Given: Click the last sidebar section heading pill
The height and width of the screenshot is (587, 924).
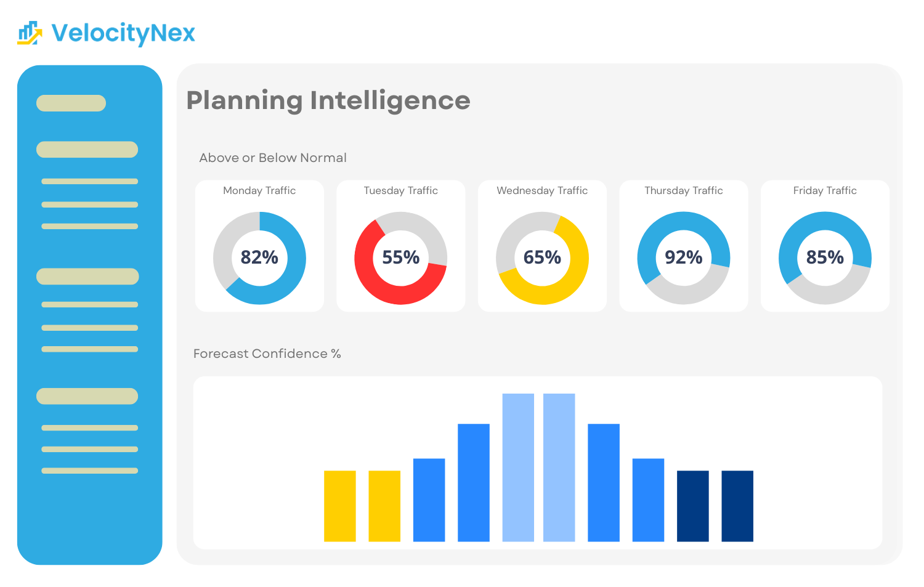Looking at the screenshot, I should (x=87, y=396).
